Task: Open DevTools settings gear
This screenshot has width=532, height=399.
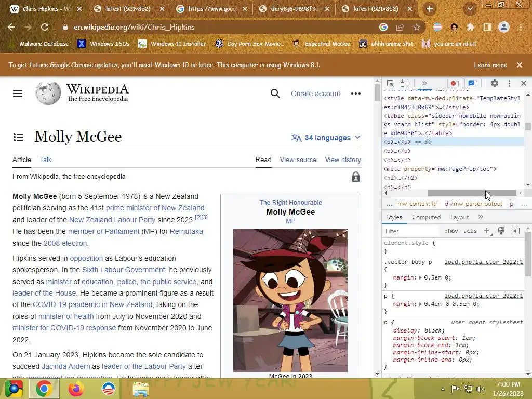Action: (495, 84)
